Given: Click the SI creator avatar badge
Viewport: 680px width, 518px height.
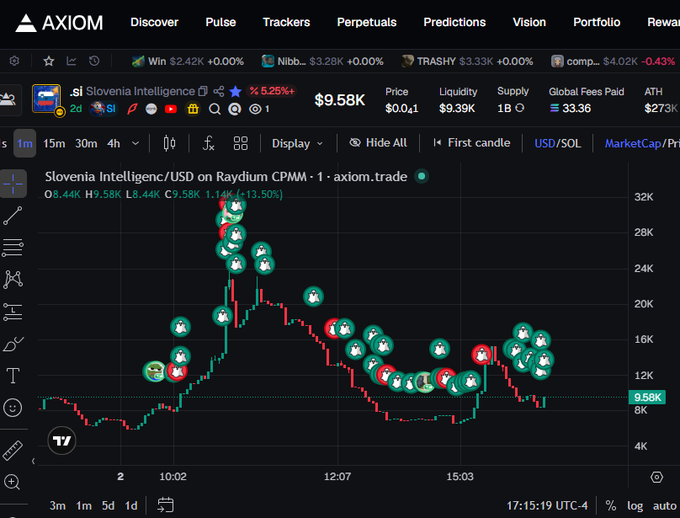Looking at the screenshot, I should pyautogui.click(x=103, y=108).
